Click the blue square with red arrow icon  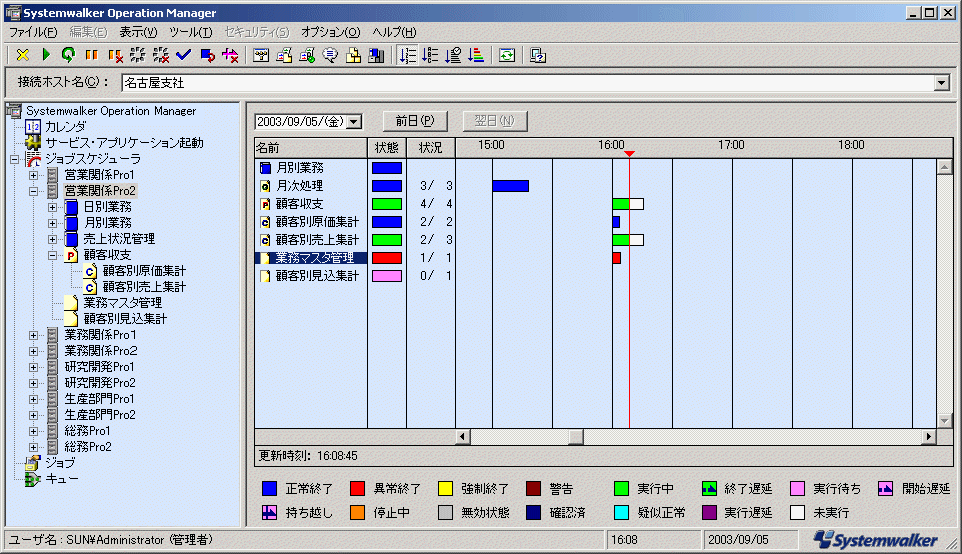point(207,55)
